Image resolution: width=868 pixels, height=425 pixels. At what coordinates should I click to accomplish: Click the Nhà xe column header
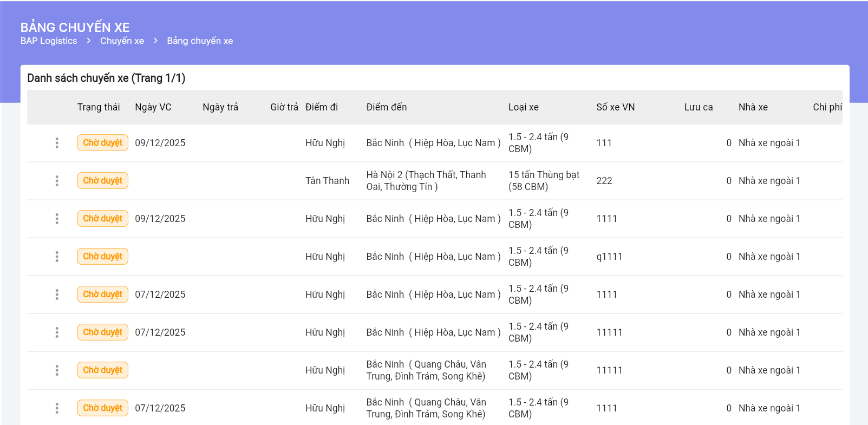tap(753, 107)
